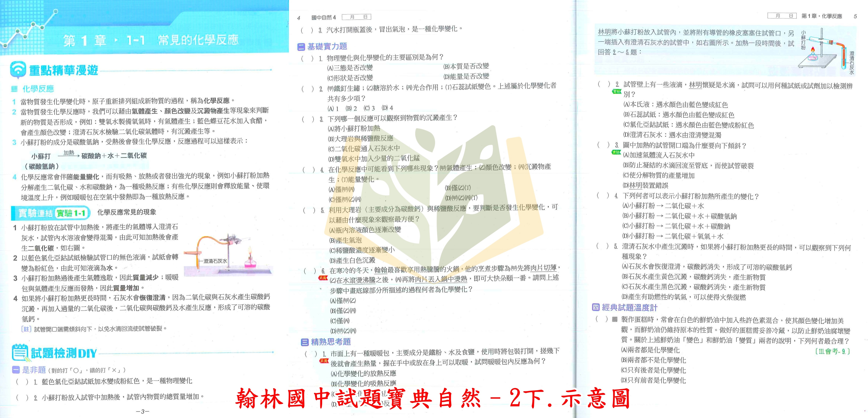
Task: Click the 化學反應常見的現象 subtitle
Action: tap(127, 212)
